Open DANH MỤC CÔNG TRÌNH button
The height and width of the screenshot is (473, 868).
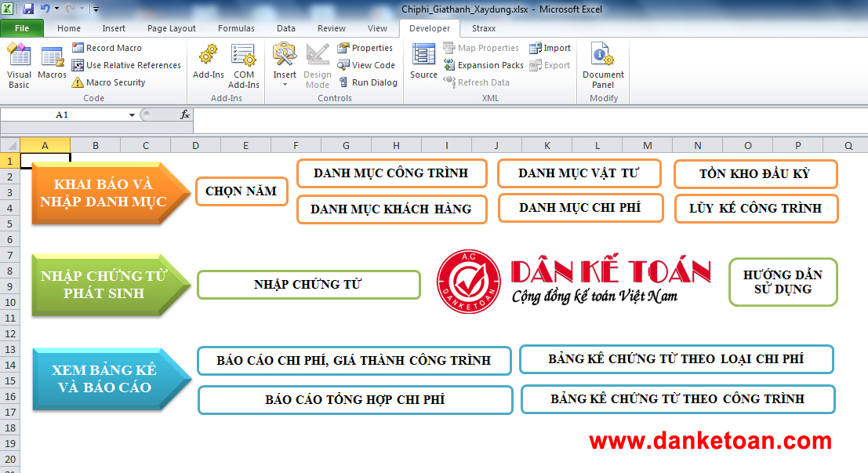click(390, 173)
